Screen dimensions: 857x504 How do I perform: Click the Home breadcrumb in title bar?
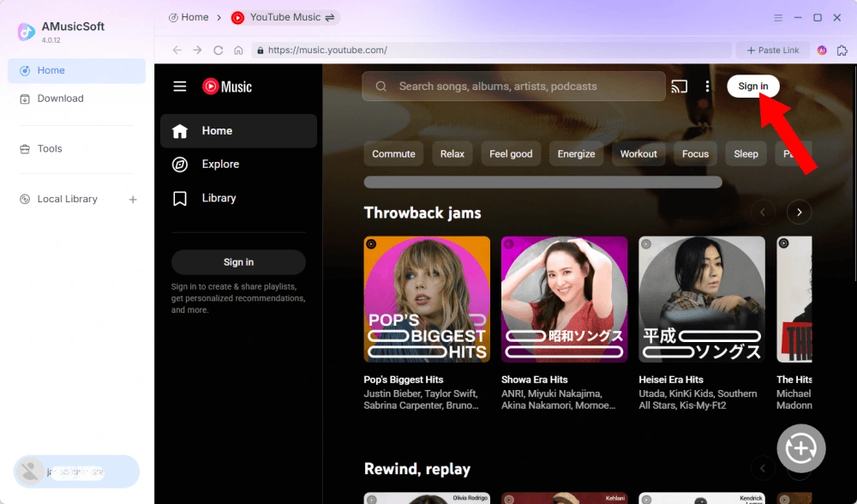(189, 17)
